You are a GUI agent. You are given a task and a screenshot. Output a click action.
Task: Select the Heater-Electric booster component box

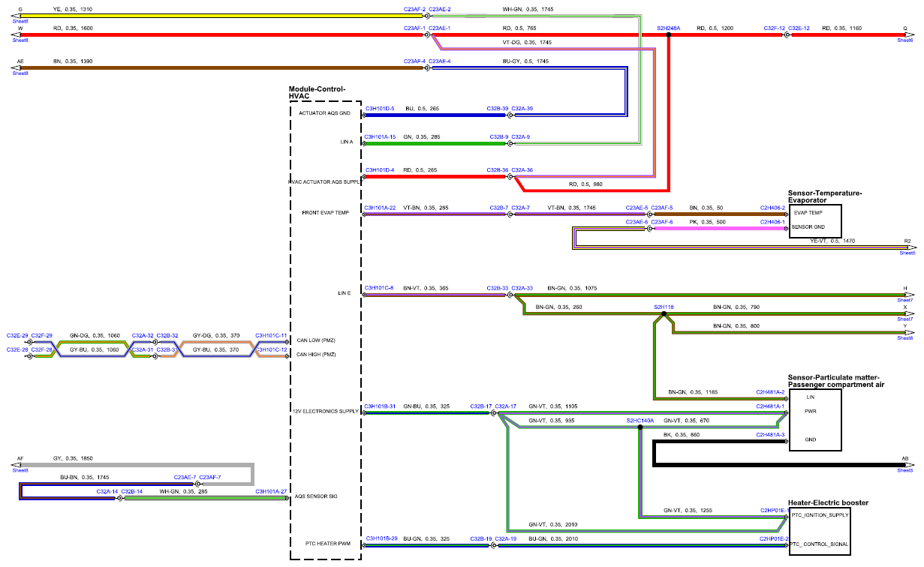(820, 530)
